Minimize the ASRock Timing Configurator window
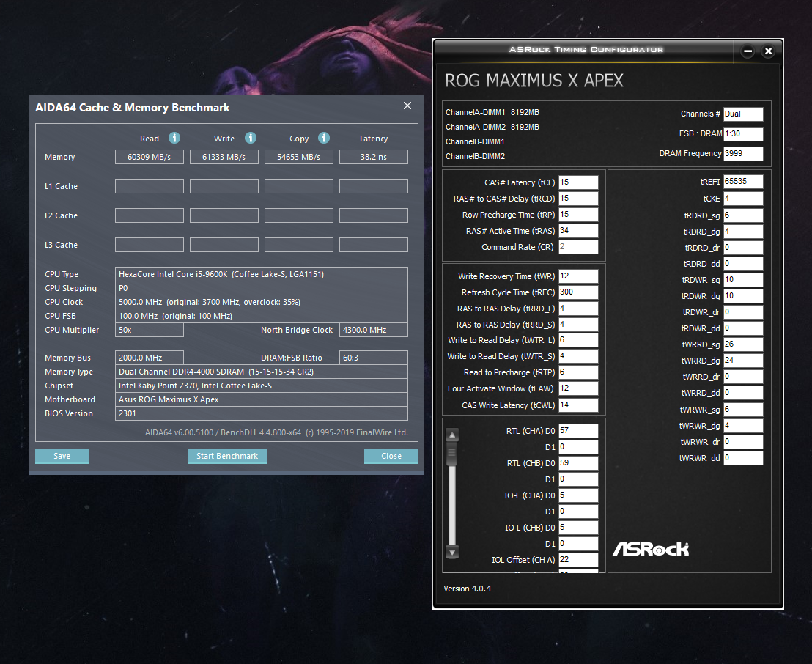This screenshot has height=664, width=812. [748, 51]
